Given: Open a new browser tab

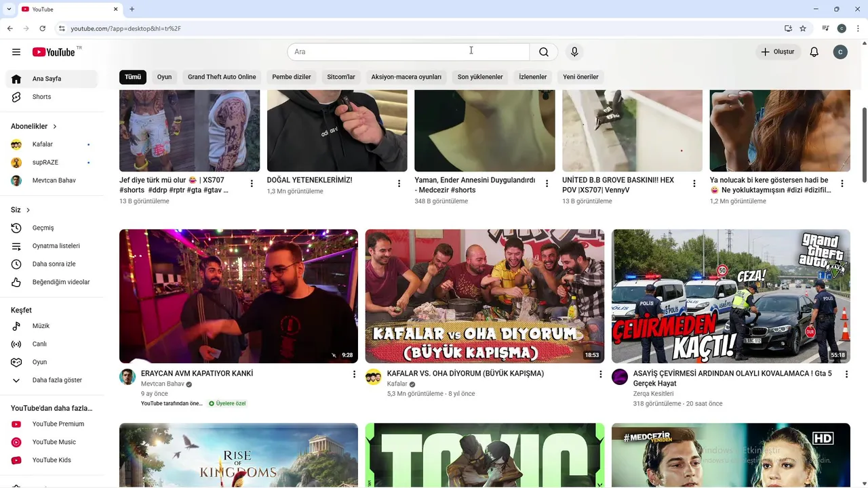Looking at the screenshot, I should [x=132, y=9].
